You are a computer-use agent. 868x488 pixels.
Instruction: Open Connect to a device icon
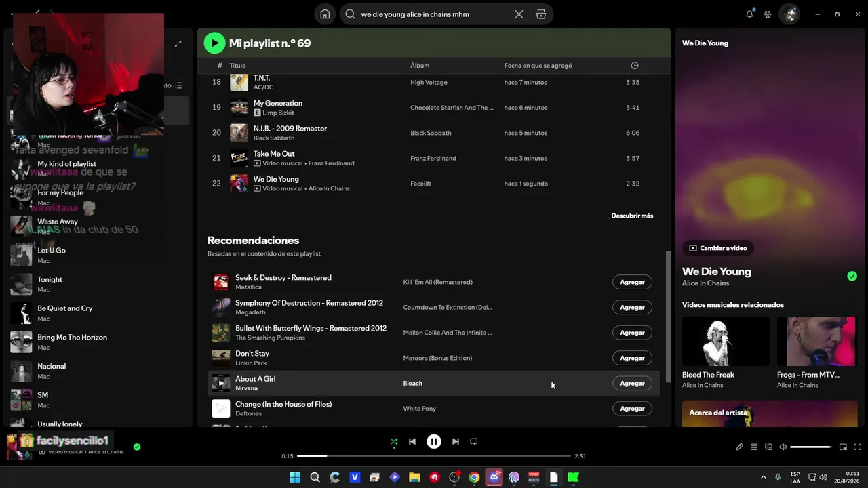coord(768,447)
